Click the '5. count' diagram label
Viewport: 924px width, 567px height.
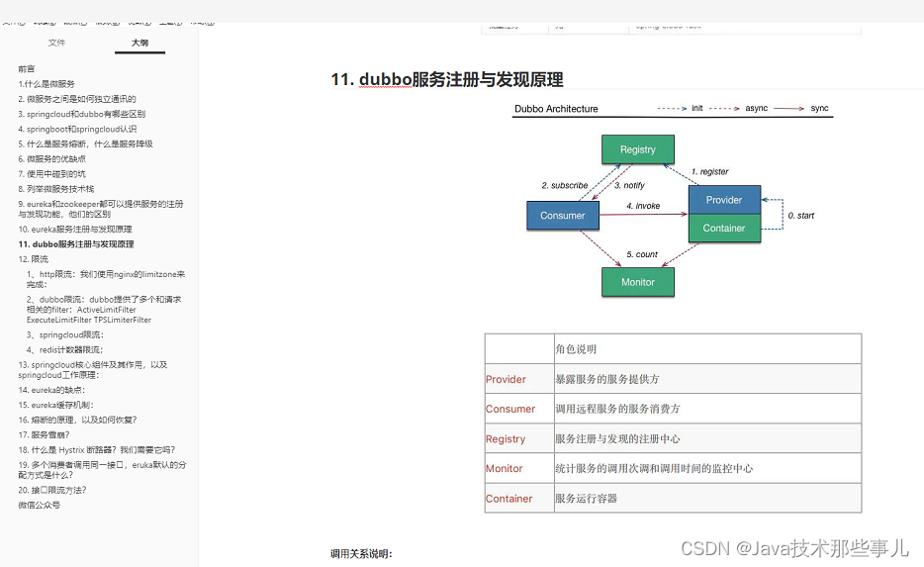(x=642, y=254)
